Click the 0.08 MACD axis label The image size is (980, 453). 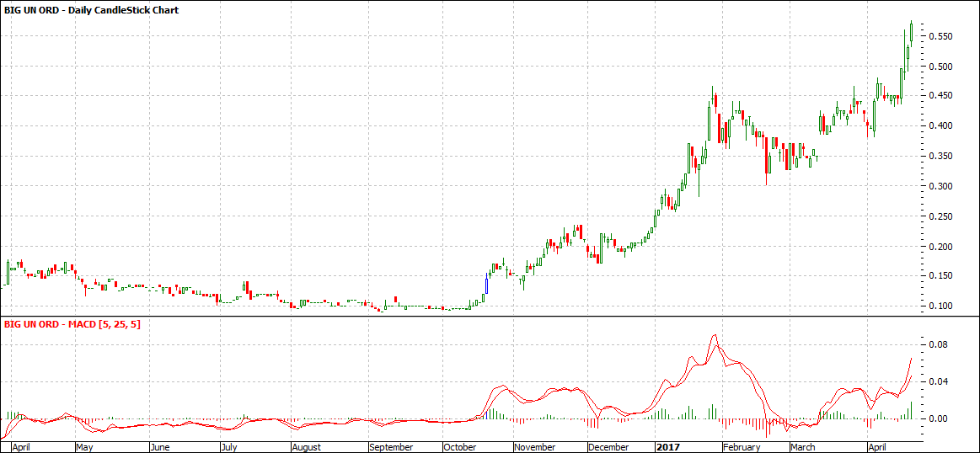tap(938, 345)
